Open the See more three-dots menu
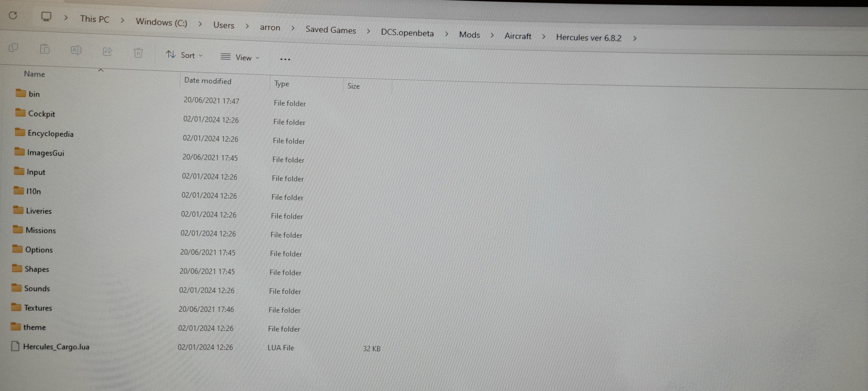Viewport: 868px width, 391px height. click(285, 59)
